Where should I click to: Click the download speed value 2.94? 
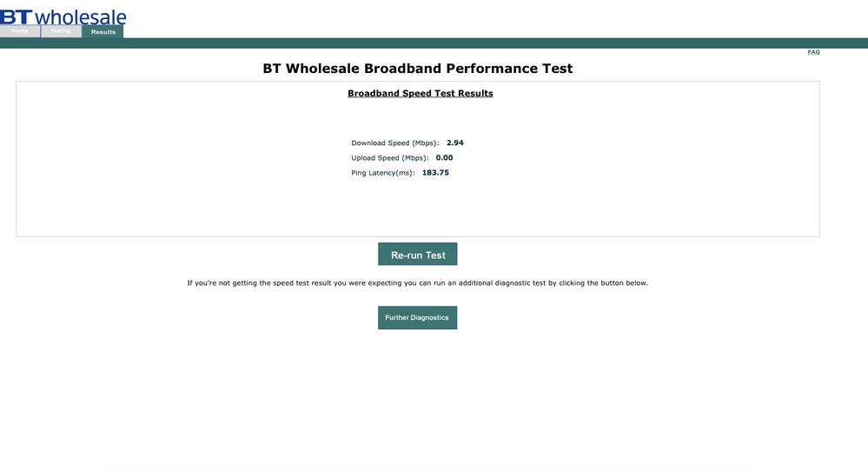455,142
